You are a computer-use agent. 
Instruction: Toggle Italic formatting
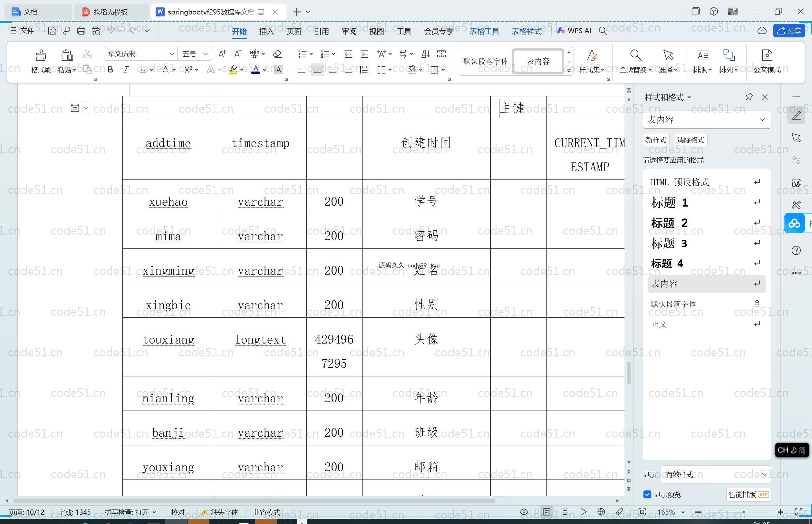126,70
